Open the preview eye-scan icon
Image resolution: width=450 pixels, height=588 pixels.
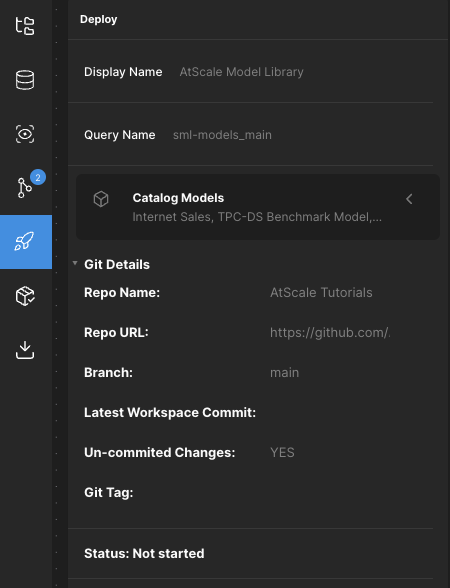click(25, 134)
